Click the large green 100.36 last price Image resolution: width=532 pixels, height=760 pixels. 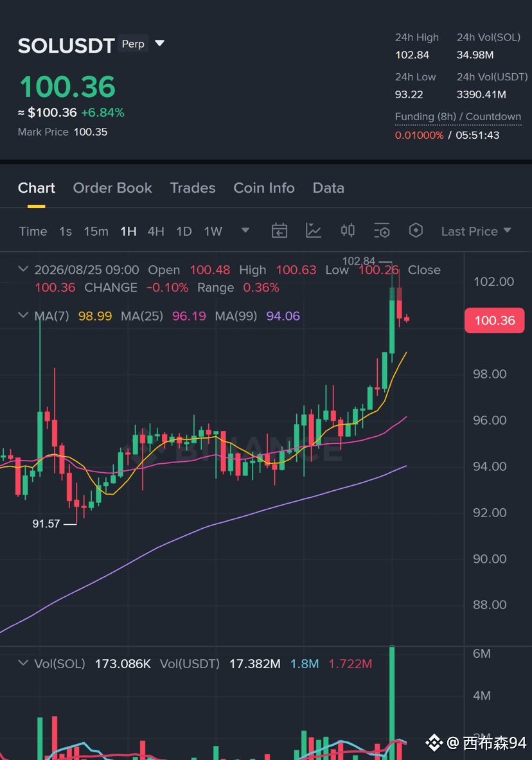click(67, 87)
